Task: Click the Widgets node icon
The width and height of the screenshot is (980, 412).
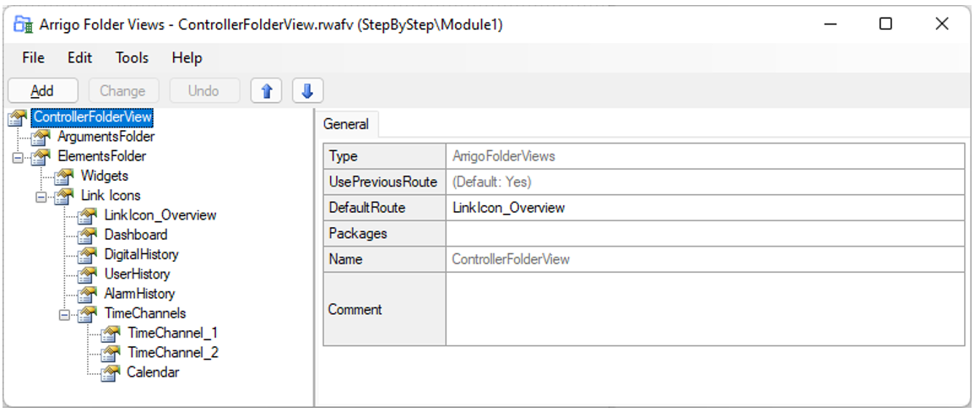Action: pos(64,176)
